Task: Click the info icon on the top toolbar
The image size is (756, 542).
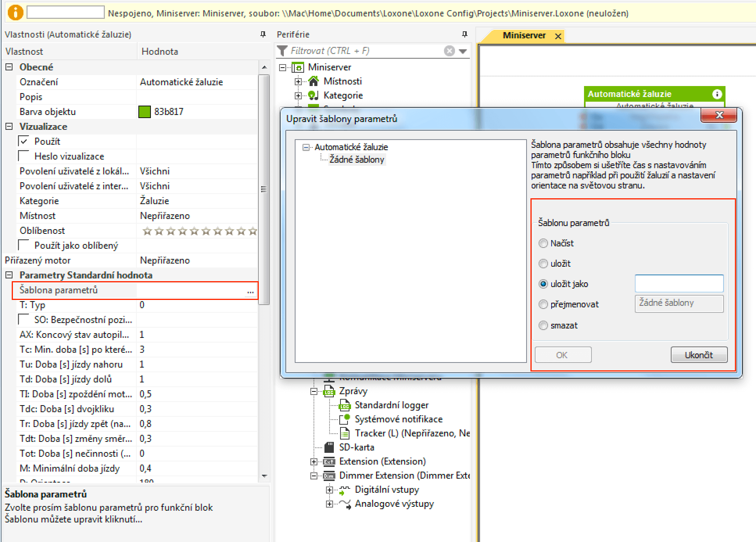Action: point(15,12)
